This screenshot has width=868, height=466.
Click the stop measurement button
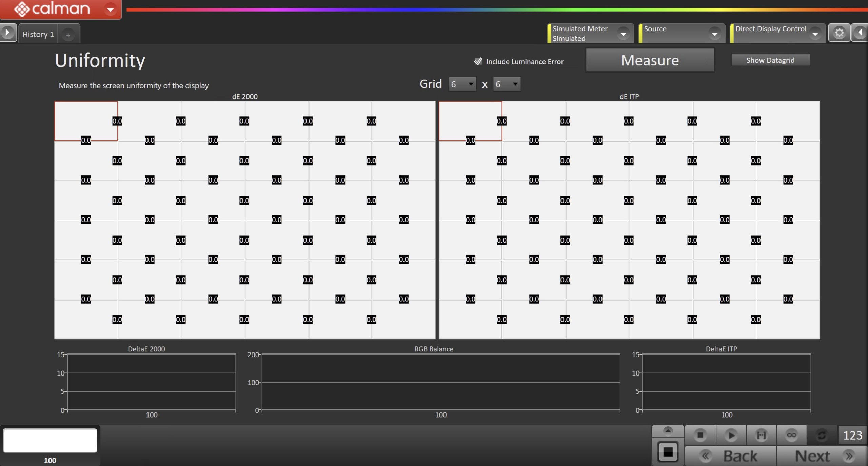tap(700, 435)
